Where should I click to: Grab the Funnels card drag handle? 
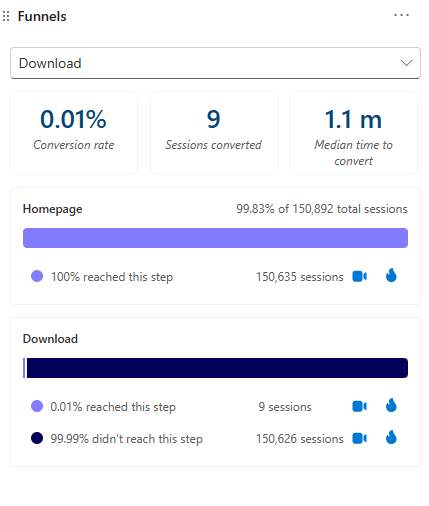[6, 16]
